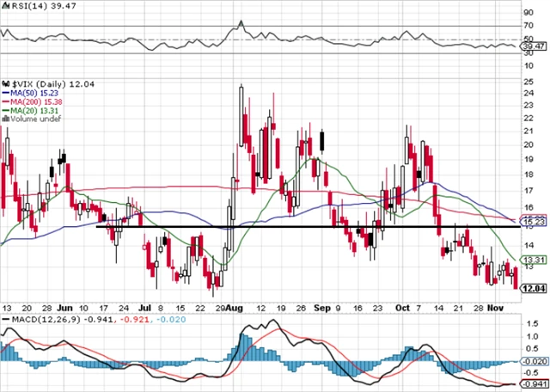Screen dimensions: 550x392
Task: Click the 39.47 RSI value tag on right axis
Action: coord(535,46)
